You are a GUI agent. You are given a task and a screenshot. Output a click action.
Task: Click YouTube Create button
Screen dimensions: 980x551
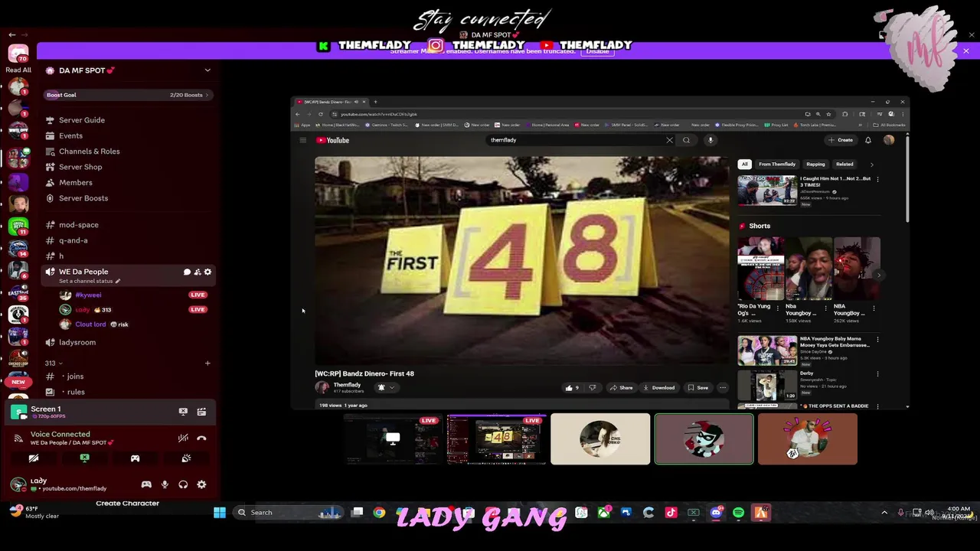tap(841, 140)
